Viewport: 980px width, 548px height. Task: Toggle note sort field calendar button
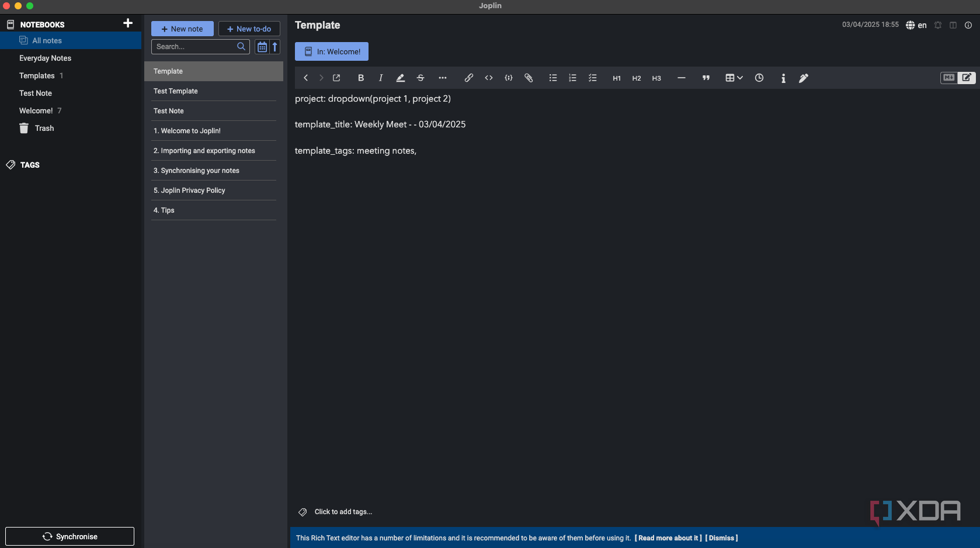(x=262, y=47)
